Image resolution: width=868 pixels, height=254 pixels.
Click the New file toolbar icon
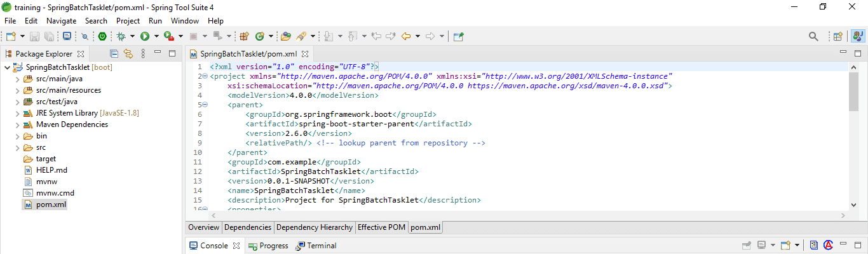pyautogui.click(x=11, y=37)
